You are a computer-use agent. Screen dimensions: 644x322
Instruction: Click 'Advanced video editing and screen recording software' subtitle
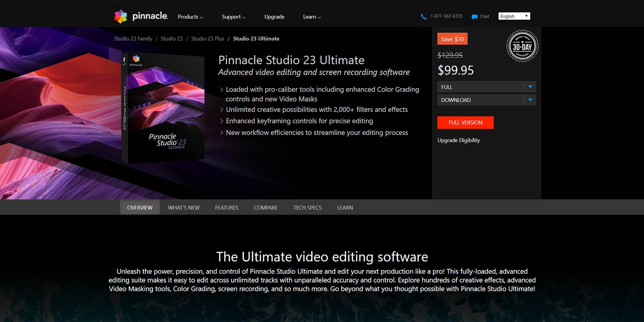pos(314,72)
